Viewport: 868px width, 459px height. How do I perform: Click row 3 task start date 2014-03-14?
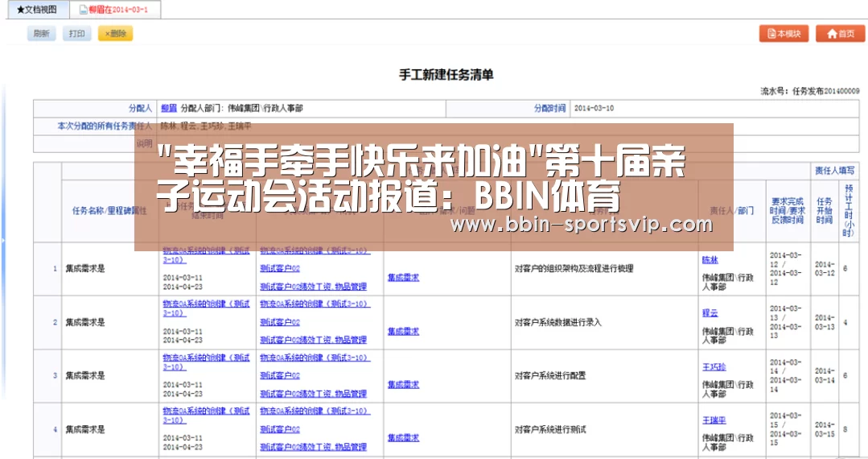pos(825,375)
